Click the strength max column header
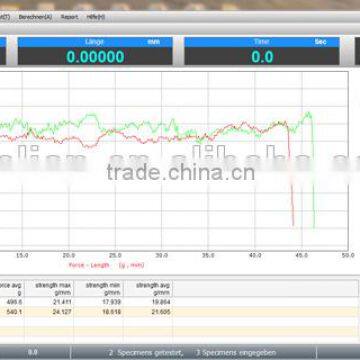The width and height of the screenshot is (360, 360). tap(49, 289)
